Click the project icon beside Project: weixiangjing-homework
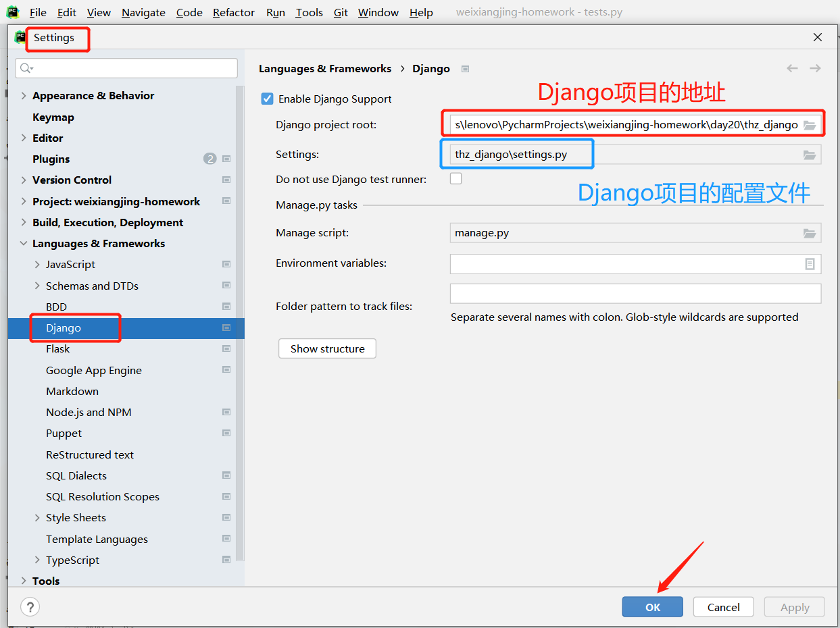840x628 pixels. (x=226, y=201)
